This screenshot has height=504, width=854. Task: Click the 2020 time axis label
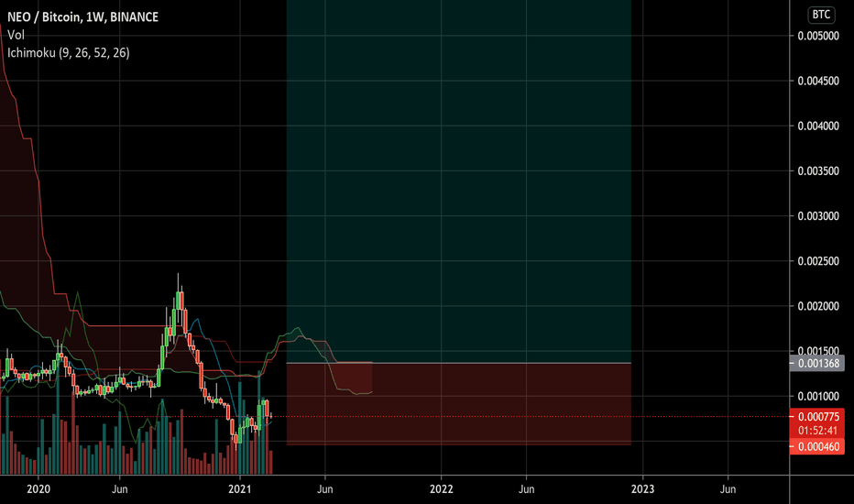tap(38, 488)
